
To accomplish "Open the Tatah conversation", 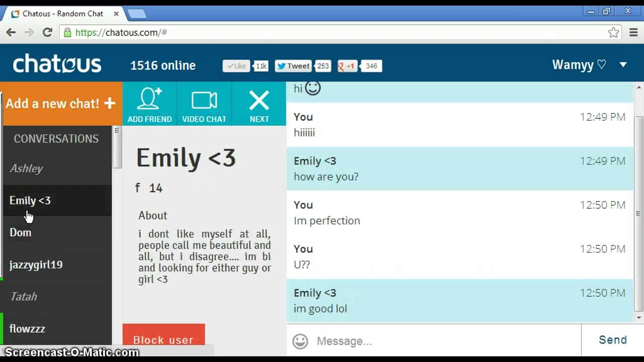I will click(57, 297).
